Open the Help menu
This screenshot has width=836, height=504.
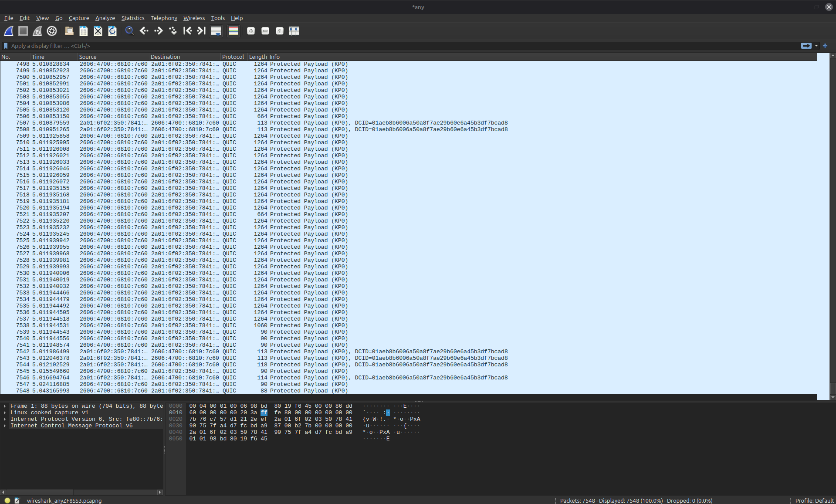coord(237,18)
